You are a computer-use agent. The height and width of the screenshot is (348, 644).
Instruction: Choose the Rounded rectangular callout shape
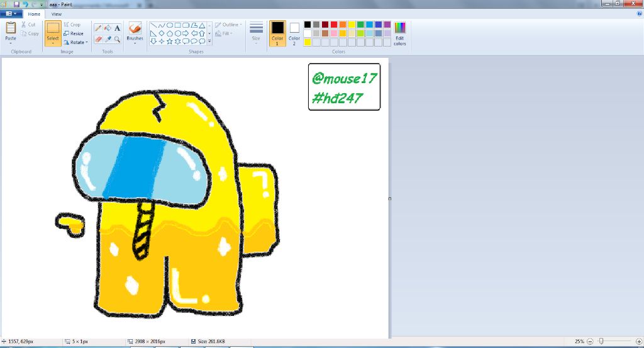(x=186, y=41)
